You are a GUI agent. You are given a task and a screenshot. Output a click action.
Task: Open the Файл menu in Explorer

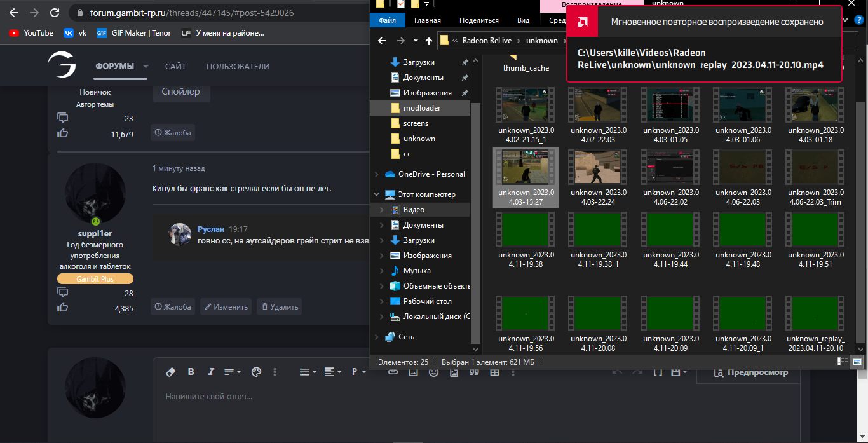point(387,20)
